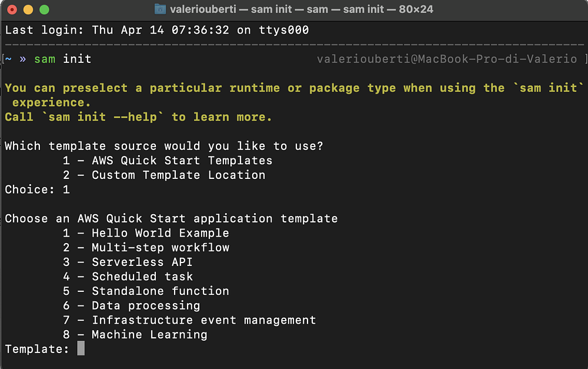Click the 'valeriouberti@MacBook-Pro-di-Valerio' prompt text

[x=447, y=59]
